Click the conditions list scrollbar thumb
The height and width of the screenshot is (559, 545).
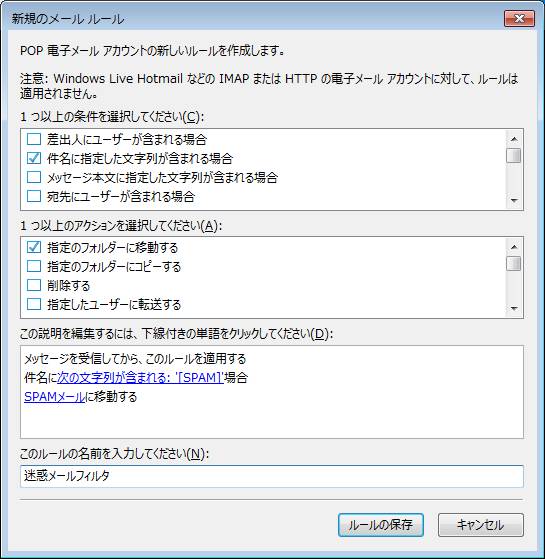tap(514, 156)
